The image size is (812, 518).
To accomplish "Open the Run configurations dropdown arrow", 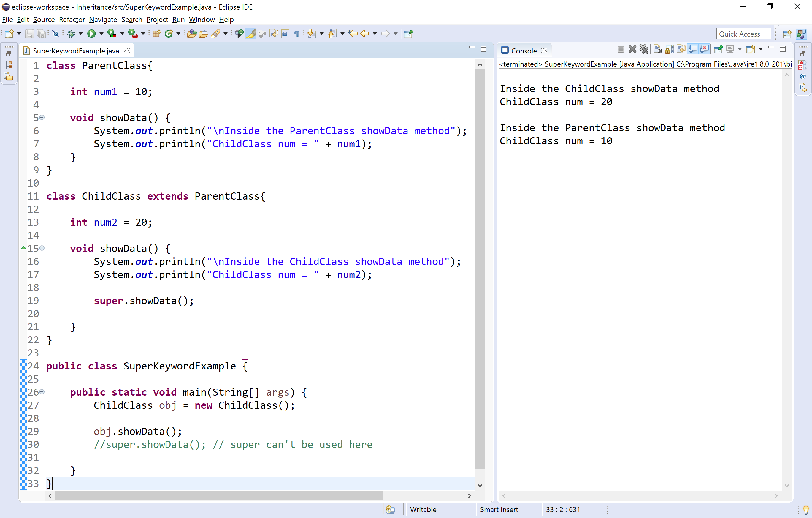I will coord(101,33).
